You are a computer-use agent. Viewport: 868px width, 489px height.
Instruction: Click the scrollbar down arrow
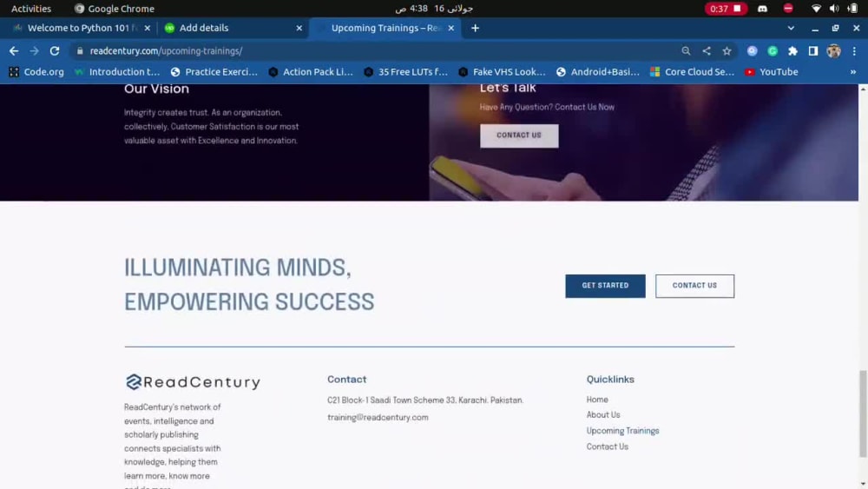[x=863, y=485]
